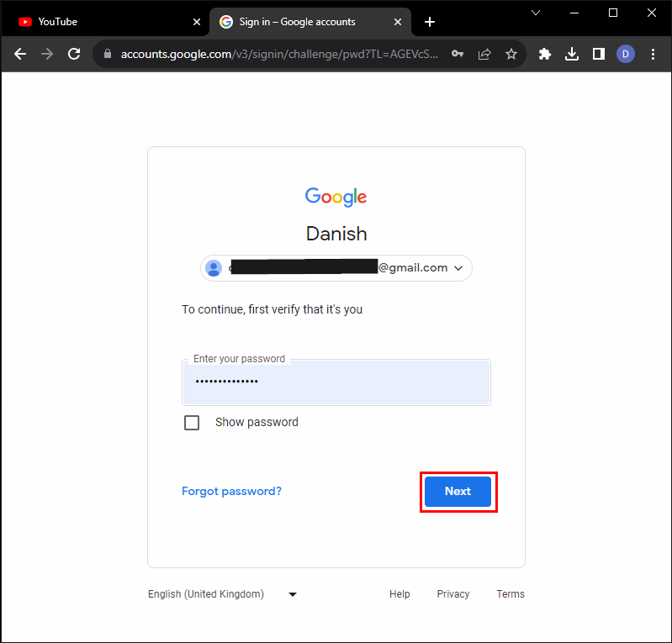The height and width of the screenshot is (643, 672).
Task: Enable the Show password checkbox
Action: pyautogui.click(x=192, y=423)
